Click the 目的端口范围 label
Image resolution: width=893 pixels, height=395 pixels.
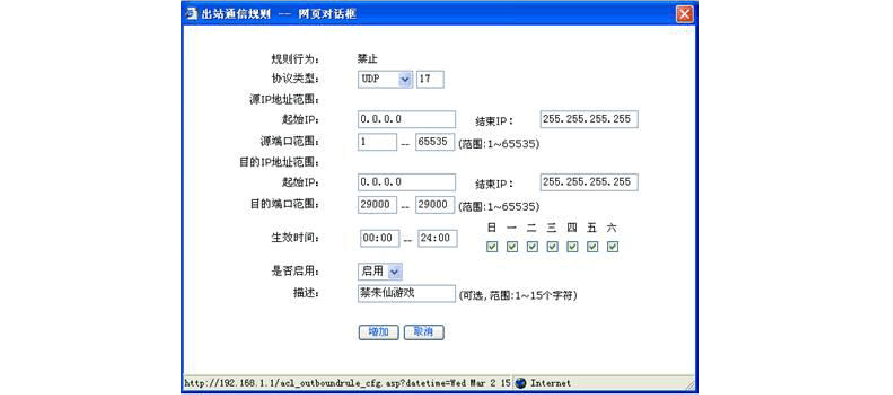pos(285,203)
